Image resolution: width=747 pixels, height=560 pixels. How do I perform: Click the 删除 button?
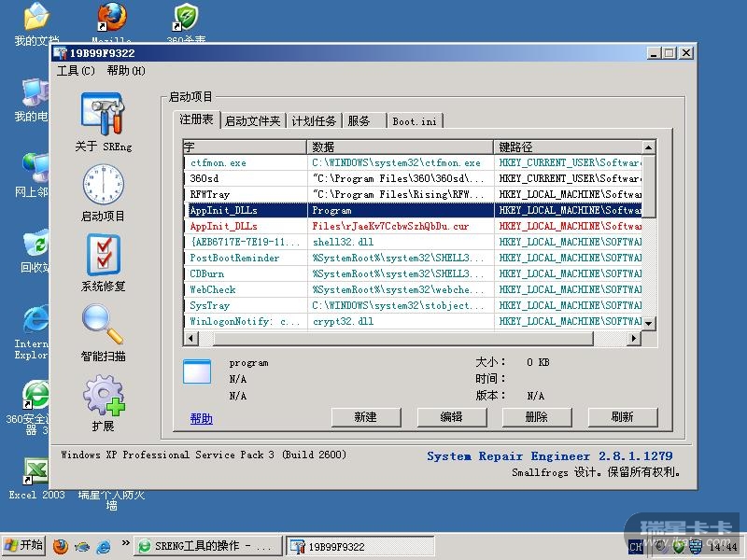coord(537,417)
